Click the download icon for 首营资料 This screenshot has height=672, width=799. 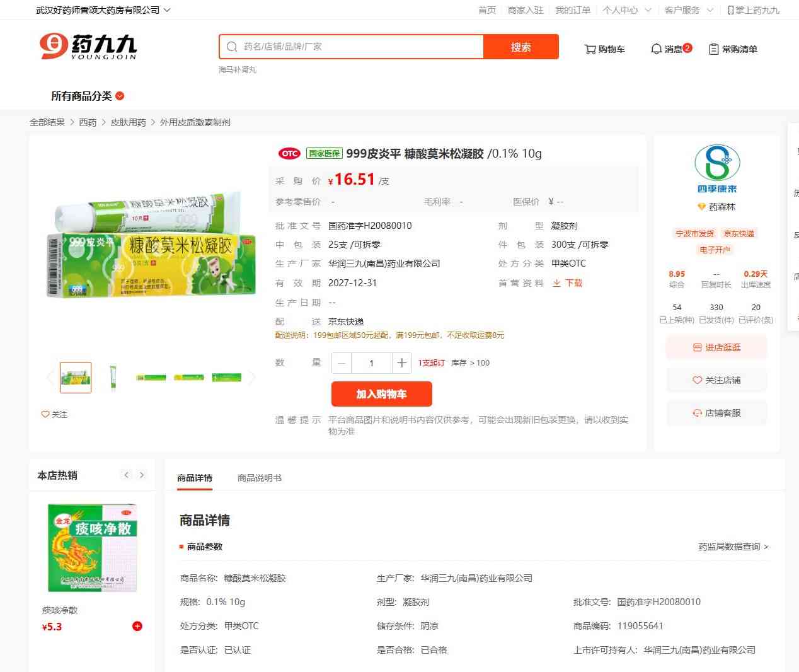pyautogui.click(x=557, y=283)
